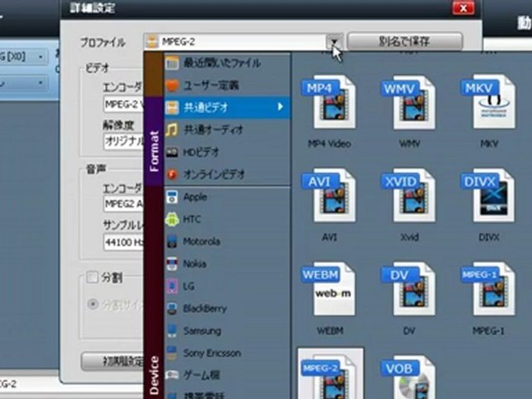The image size is (532, 399).
Task: Open the 共通ビデオ category
Action: coord(227,108)
